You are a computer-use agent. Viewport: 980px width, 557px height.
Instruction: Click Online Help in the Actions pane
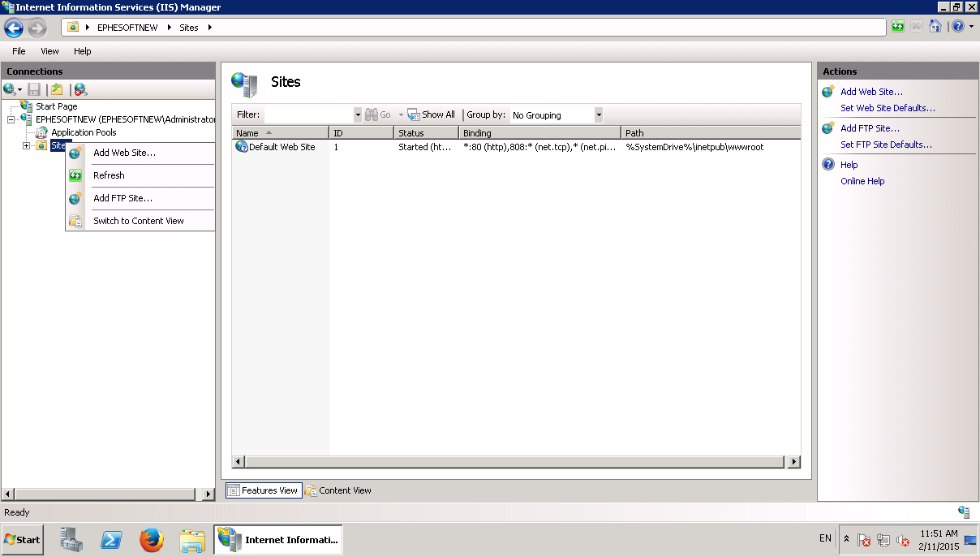[x=862, y=181]
